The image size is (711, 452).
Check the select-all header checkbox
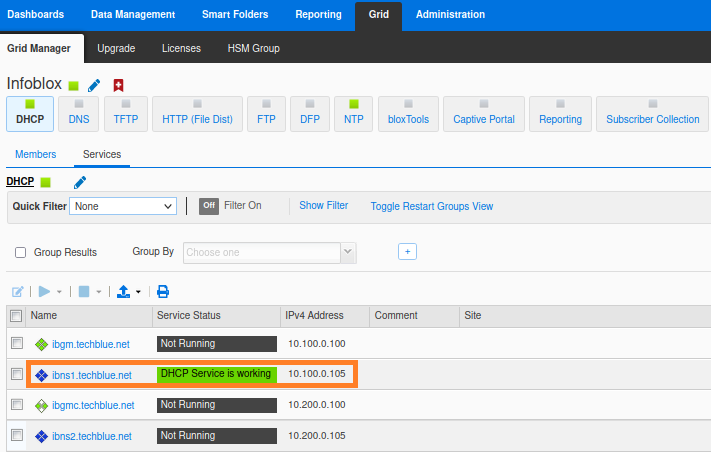click(16, 316)
